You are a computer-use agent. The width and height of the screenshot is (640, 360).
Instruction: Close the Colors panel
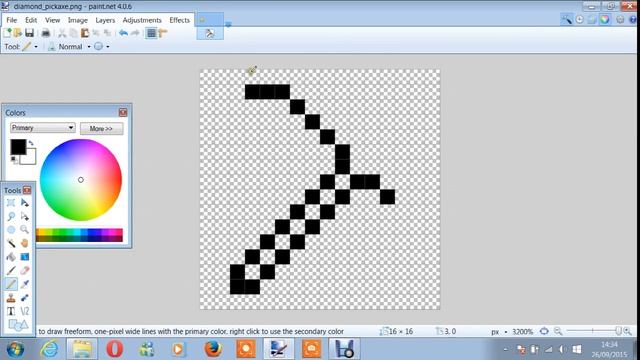click(123, 112)
